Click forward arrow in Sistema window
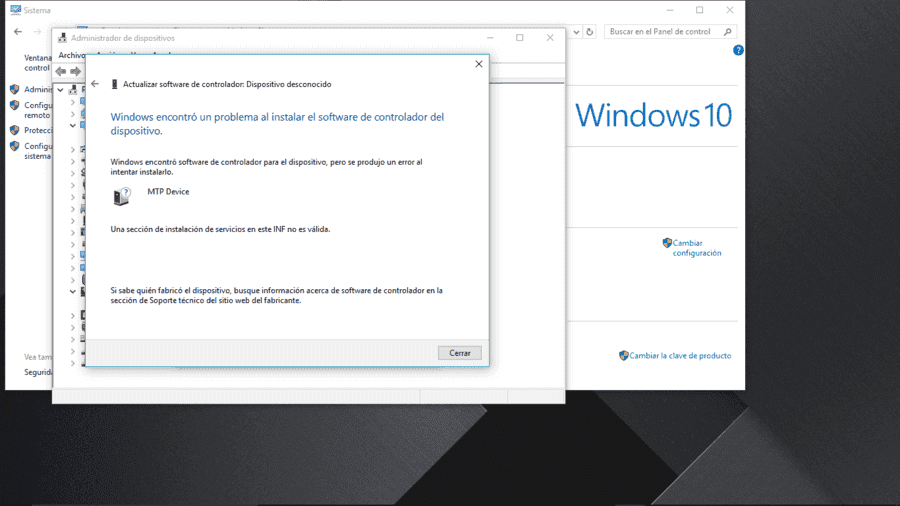This screenshot has height=506, width=900. tap(37, 32)
